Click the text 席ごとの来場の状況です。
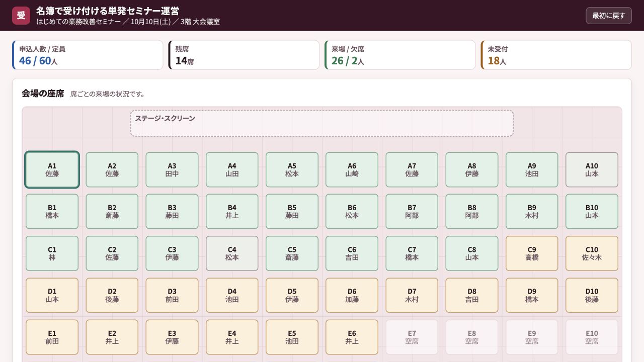Image resolution: width=644 pixels, height=362 pixels. [x=108, y=94]
